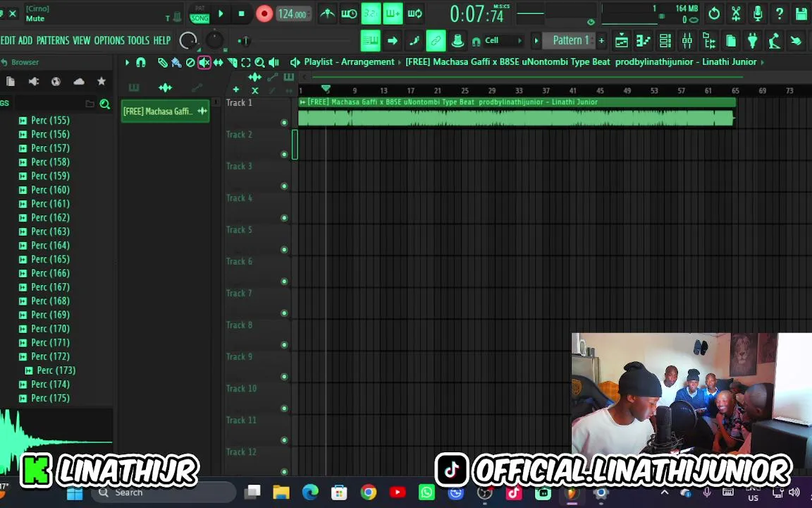The image size is (812, 508).
Task: Open the Cell snap dropdown
Action: point(503,40)
